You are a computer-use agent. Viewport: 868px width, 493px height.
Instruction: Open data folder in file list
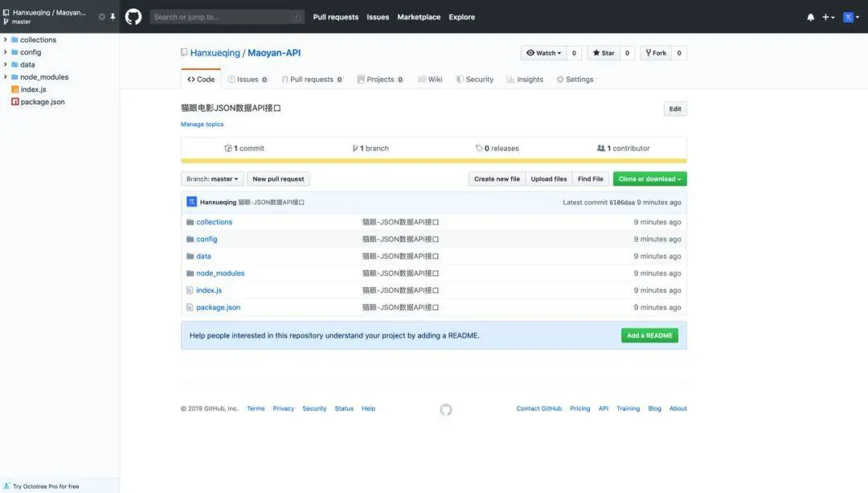[203, 257]
